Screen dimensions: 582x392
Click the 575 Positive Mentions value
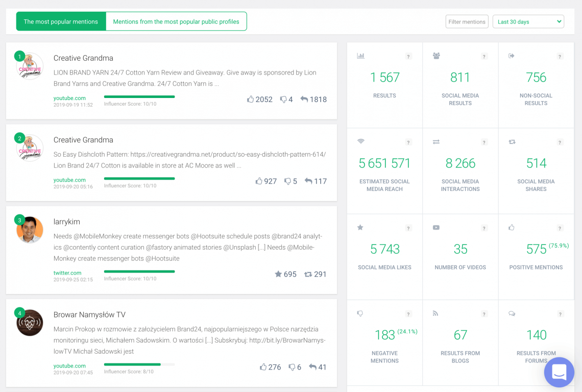point(537,249)
